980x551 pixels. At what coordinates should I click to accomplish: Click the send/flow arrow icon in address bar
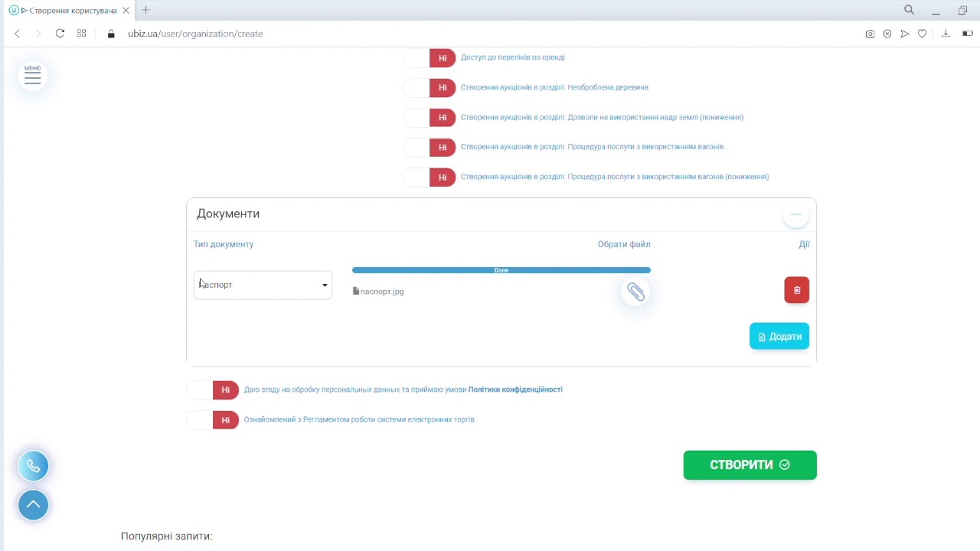[x=904, y=34]
